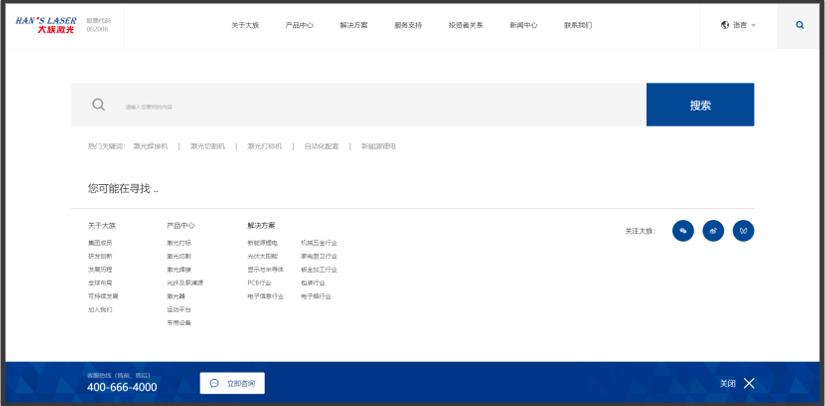Open the 加入我们 link
The width and height of the screenshot is (825, 406).
[x=100, y=310]
